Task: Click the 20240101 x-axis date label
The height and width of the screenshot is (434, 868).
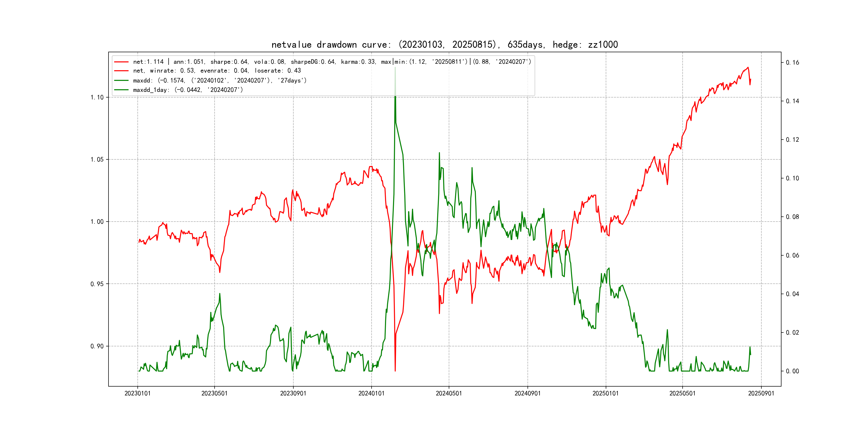Action: click(x=371, y=393)
